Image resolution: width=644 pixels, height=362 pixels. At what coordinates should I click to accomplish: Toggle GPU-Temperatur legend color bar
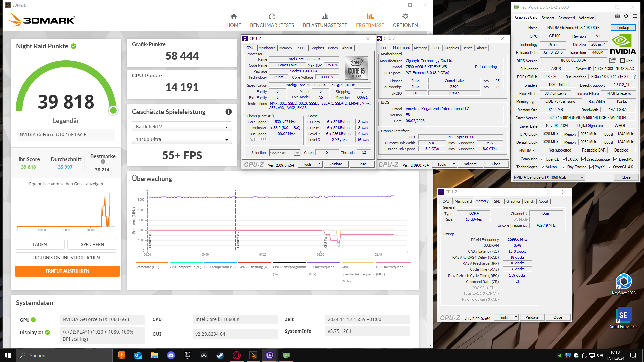[x=220, y=262]
